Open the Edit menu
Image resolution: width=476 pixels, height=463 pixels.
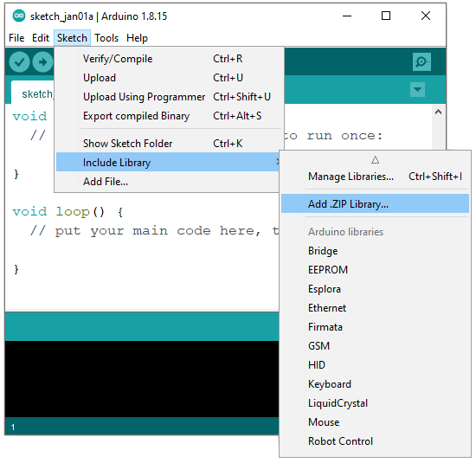41,38
